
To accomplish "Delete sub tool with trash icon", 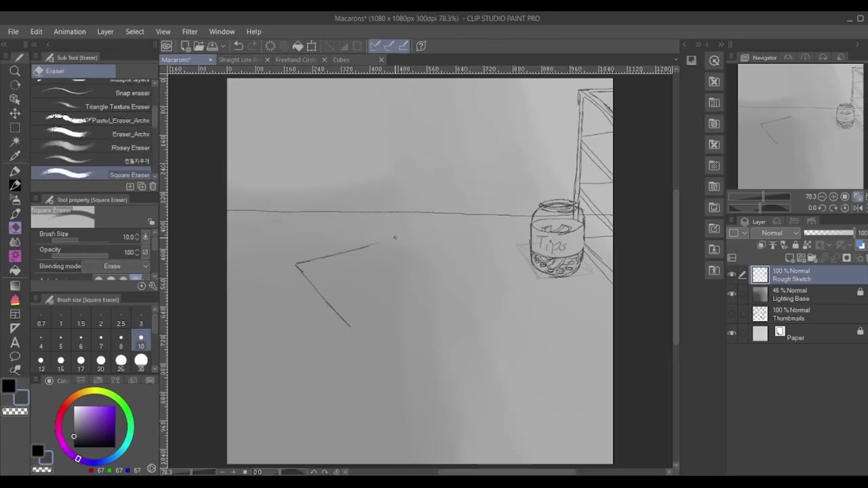I will pyautogui.click(x=153, y=186).
